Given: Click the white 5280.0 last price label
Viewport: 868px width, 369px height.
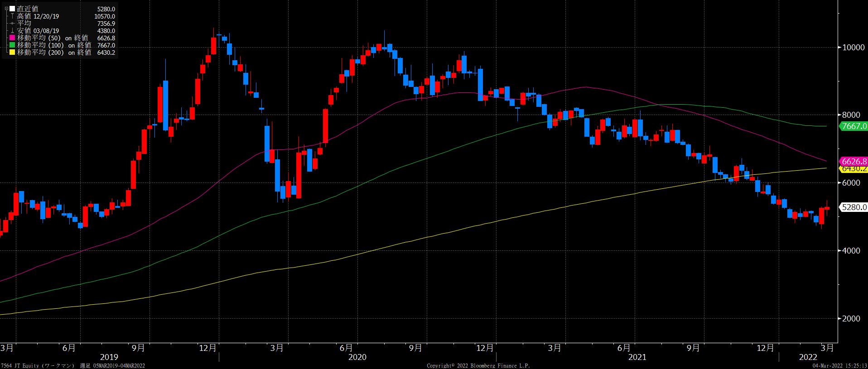Looking at the screenshot, I should point(854,207).
